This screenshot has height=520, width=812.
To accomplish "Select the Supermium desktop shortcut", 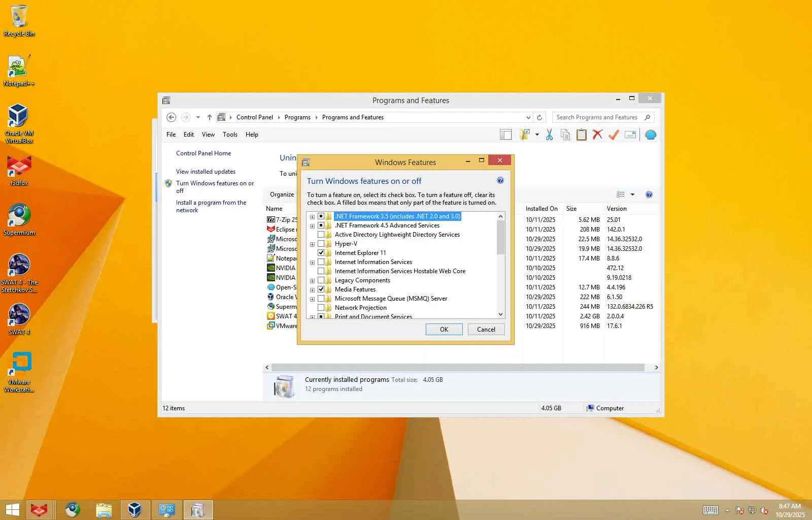I will pyautogui.click(x=19, y=220).
